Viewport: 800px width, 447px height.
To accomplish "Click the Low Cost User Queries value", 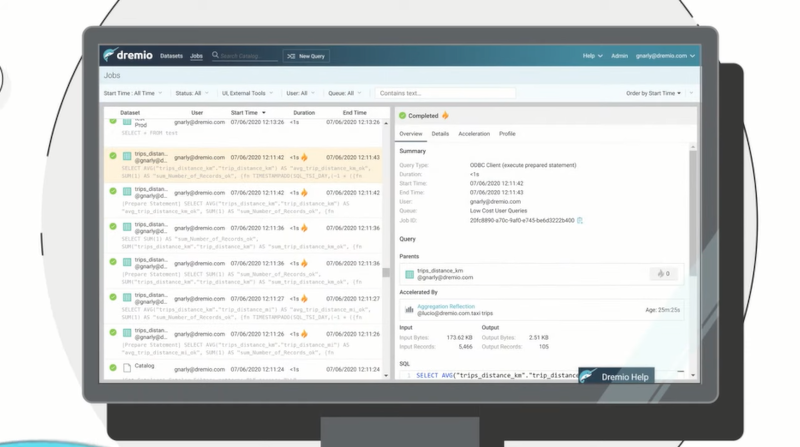I will tap(498, 211).
